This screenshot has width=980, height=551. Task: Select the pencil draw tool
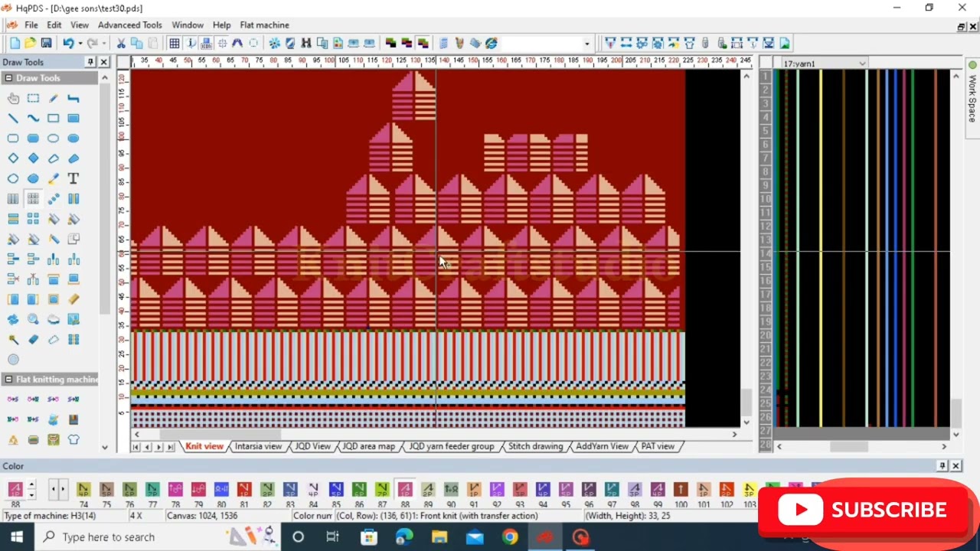point(53,99)
